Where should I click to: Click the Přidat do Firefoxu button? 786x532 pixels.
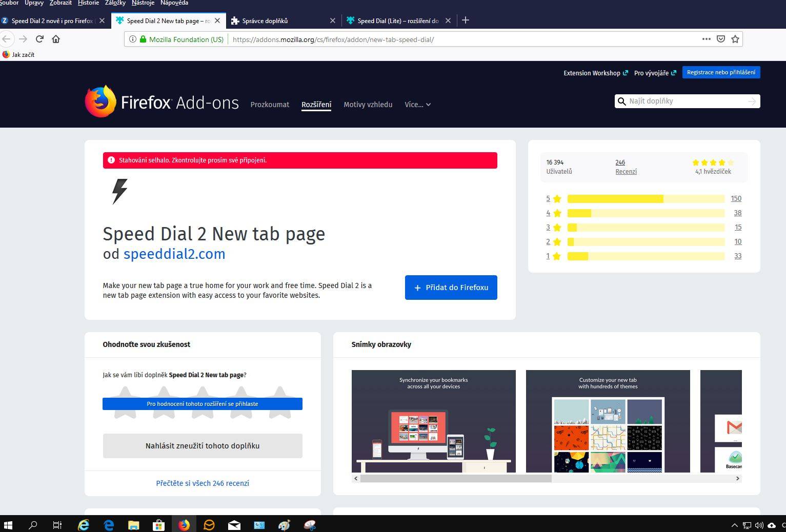[451, 288]
